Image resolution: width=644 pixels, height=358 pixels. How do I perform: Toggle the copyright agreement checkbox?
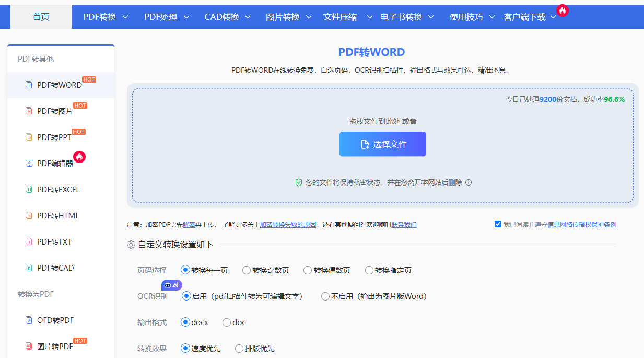click(498, 224)
